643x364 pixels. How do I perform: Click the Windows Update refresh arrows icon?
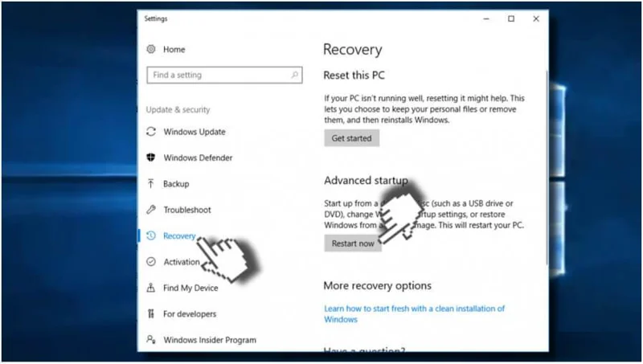151,132
